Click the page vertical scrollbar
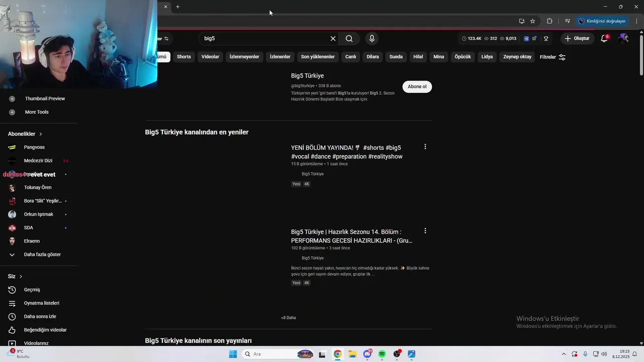 tap(641, 55)
